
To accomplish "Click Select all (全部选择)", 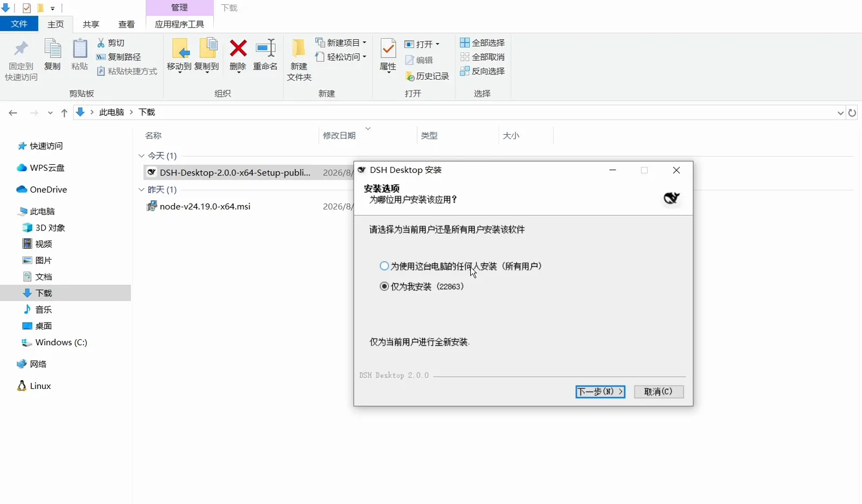I will [483, 43].
